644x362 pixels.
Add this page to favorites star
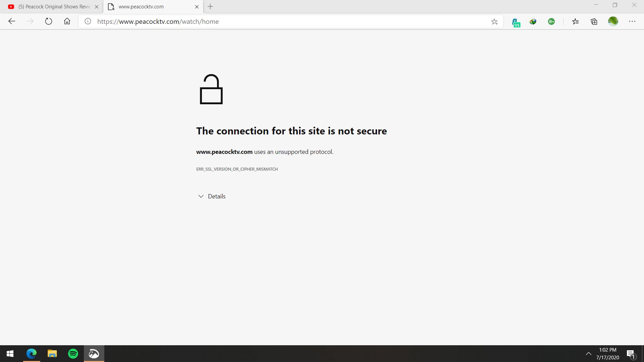click(494, 22)
